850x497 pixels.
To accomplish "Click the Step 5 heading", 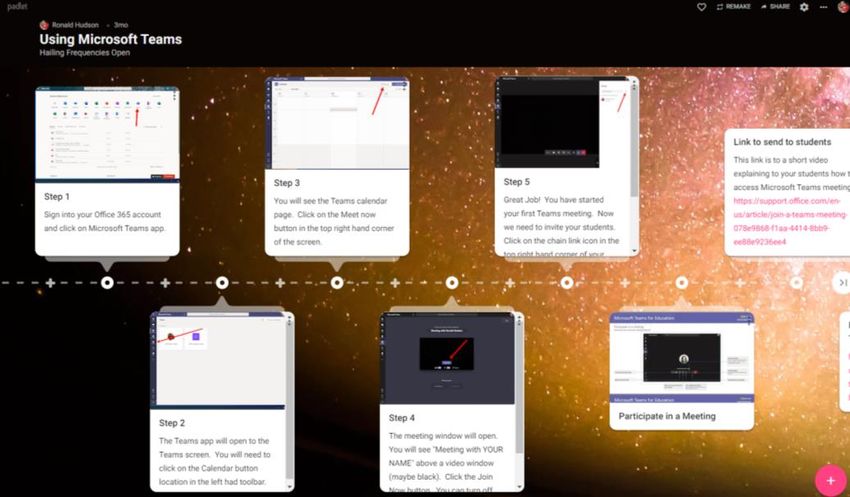I will 517,182.
